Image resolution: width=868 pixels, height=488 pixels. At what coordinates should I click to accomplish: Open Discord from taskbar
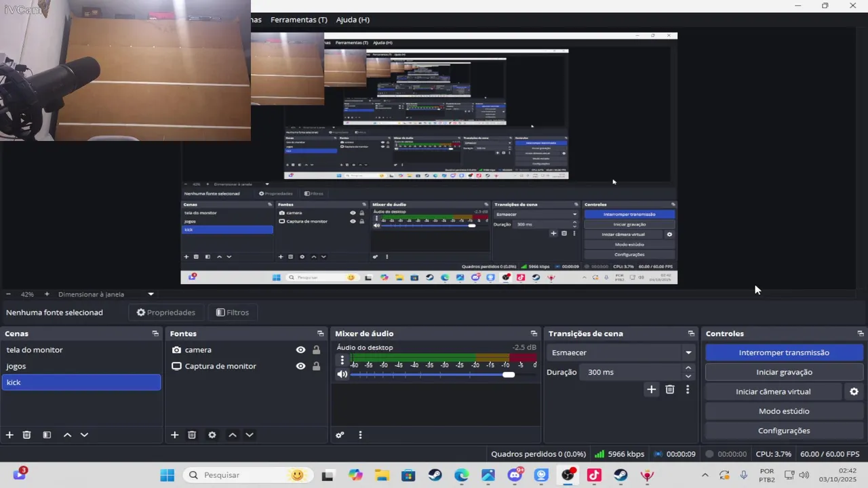point(515,475)
